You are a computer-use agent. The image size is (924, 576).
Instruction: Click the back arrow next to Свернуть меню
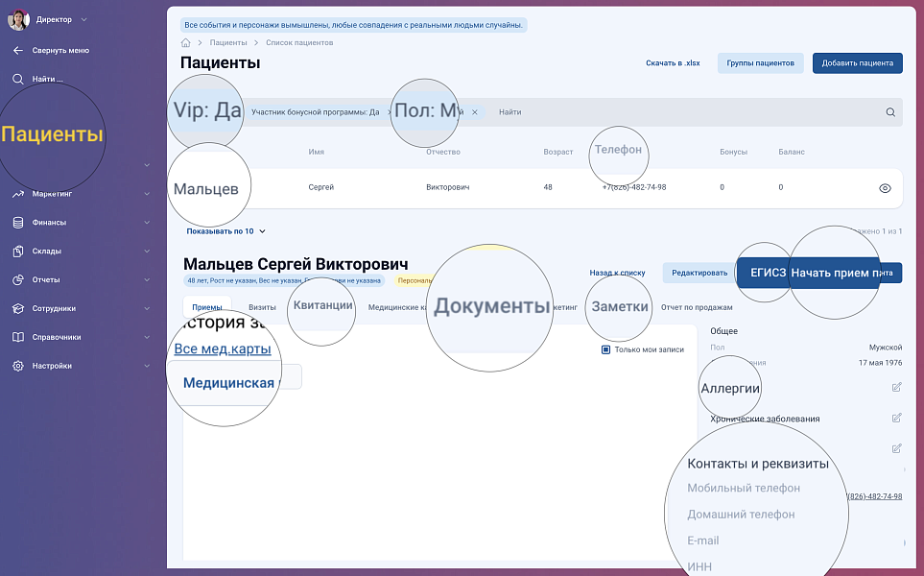(18, 50)
